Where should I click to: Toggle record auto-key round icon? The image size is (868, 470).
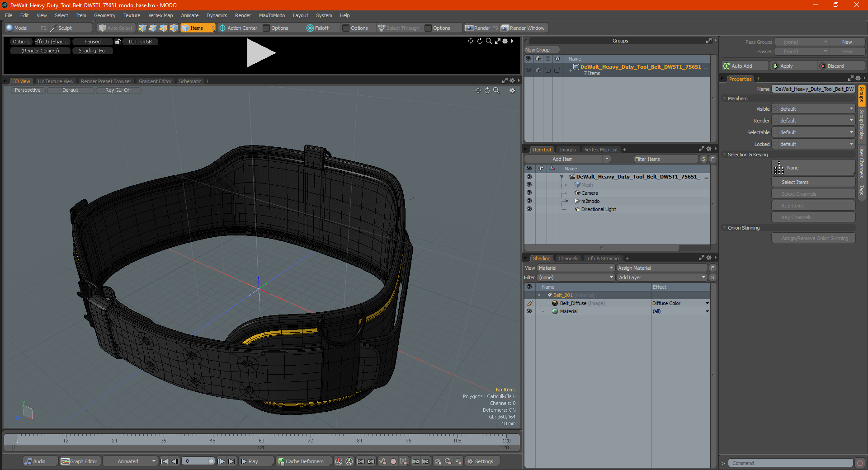(393, 461)
